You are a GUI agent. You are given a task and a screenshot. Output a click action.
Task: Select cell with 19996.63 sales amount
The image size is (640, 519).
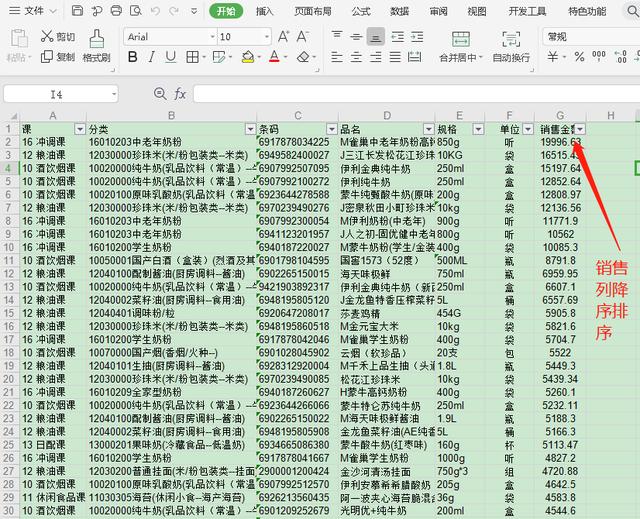(x=560, y=142)
